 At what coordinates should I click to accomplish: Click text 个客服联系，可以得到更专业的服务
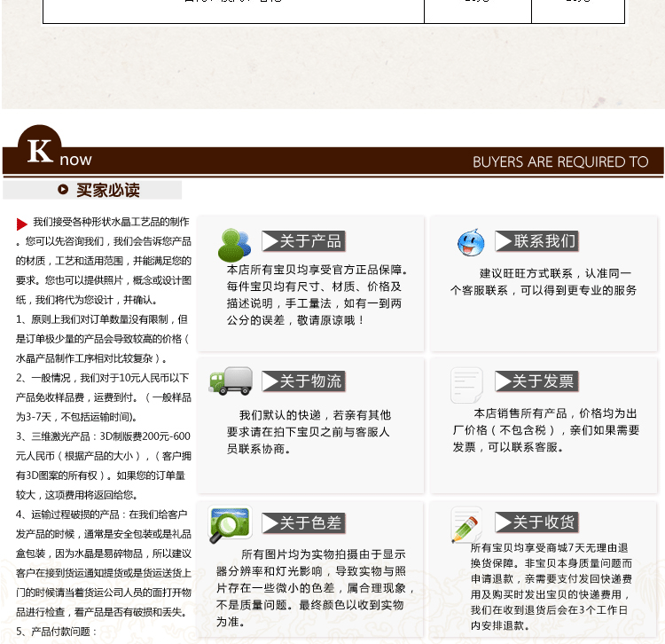(x=544, y=291)
